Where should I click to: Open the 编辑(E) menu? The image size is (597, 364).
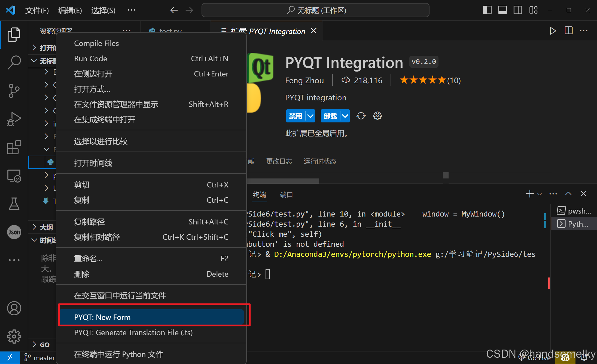coord(70,10)
